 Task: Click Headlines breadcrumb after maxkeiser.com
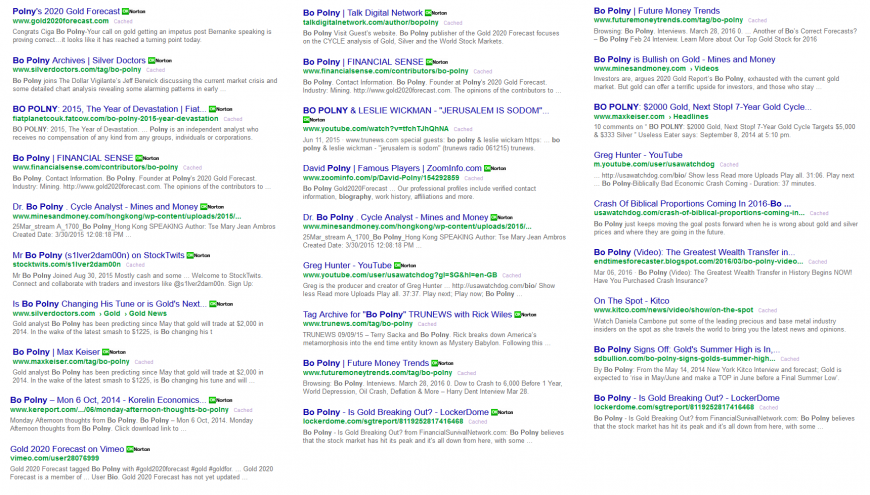[691, 117]
